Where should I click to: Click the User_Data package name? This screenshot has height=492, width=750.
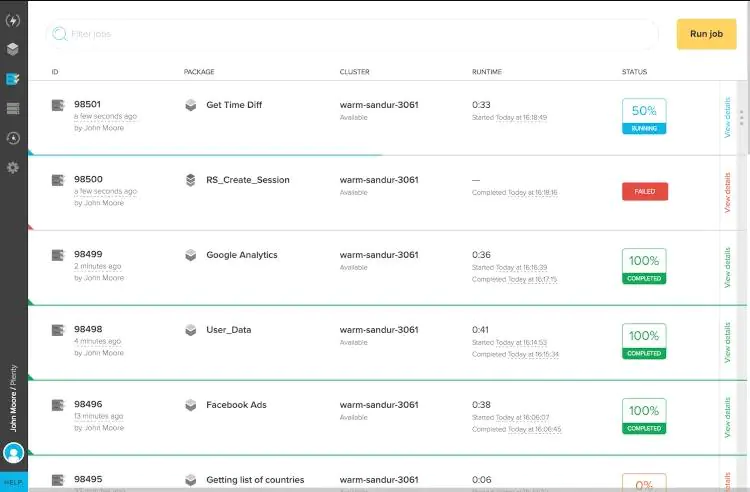pyautogui.click(x=229, y=330)
